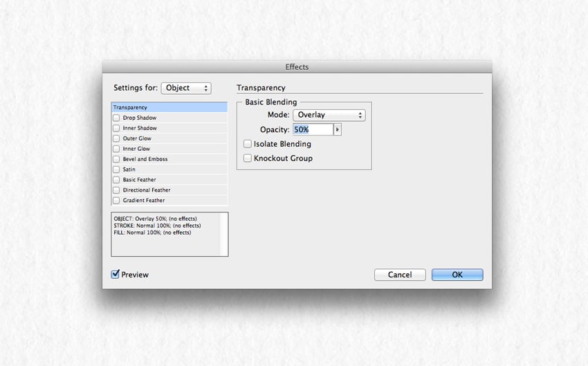The height and width of the screenshot is (366, 588).
Task: Click the OBJECT: Overlay 50% summary line
Action: [x=155, y=219]
